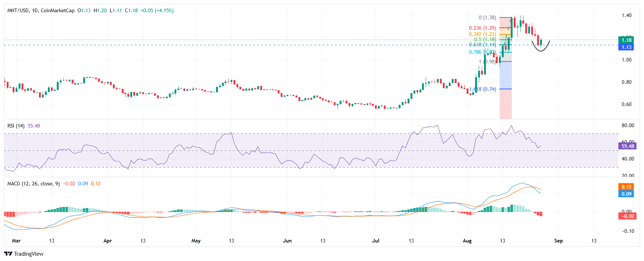Click the blue 0.09 MACD value tag

(627, 194)
